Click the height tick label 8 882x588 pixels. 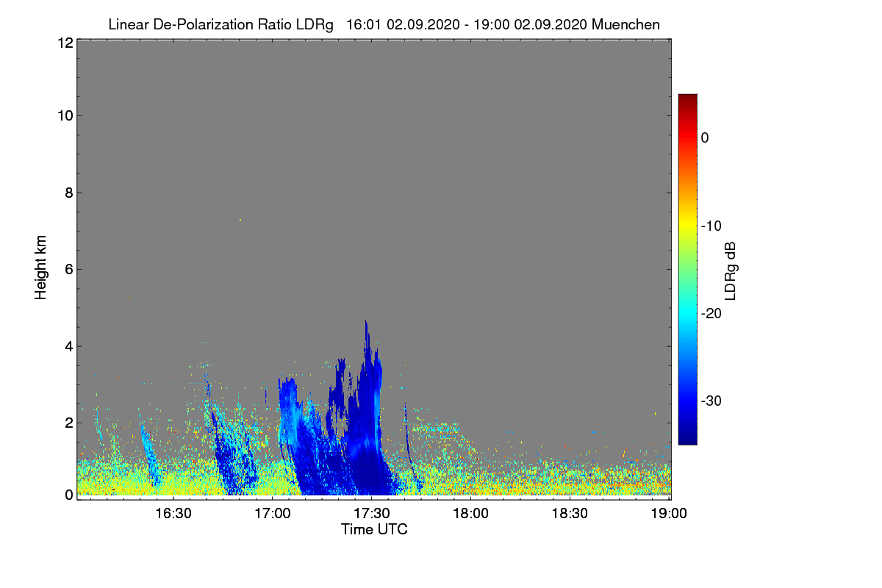click(68, 193)
